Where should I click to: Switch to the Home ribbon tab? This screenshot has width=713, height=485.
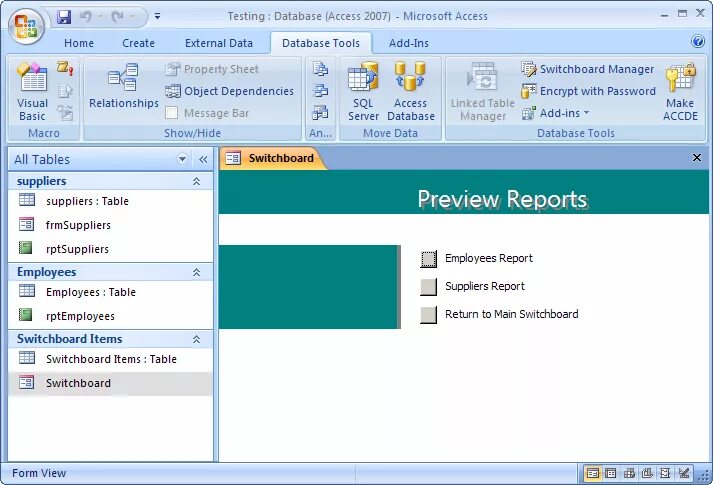point(79,43)
